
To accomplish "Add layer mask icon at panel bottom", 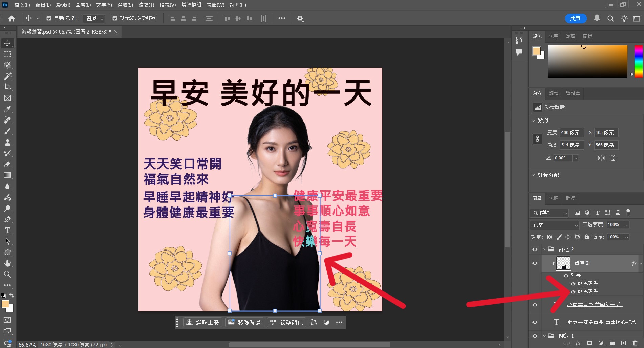I will point(589,343).
